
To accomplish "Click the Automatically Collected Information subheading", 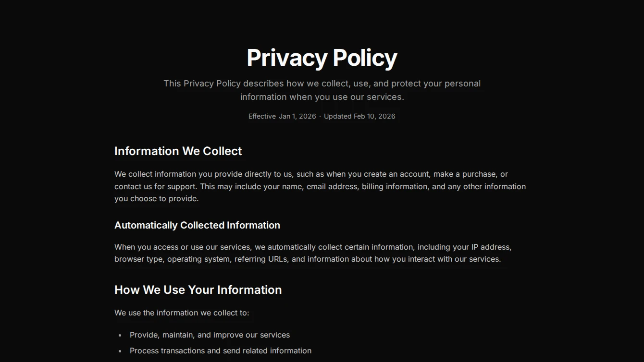I will tap(197, 225).
